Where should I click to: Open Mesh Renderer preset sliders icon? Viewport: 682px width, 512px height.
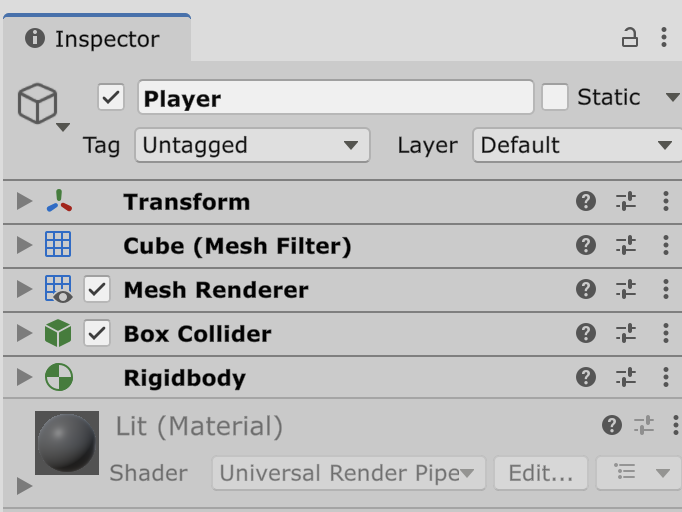[626, 290]
